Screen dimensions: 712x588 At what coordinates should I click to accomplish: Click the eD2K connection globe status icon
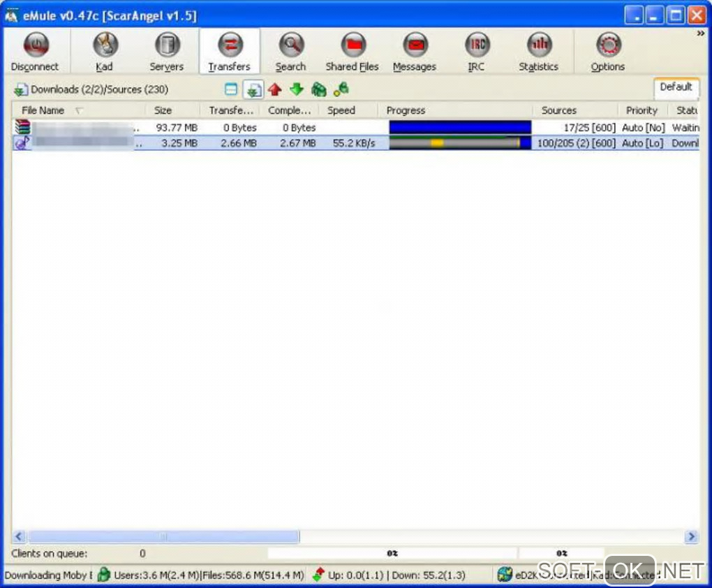pyautogui.click(x=505, y=574)
